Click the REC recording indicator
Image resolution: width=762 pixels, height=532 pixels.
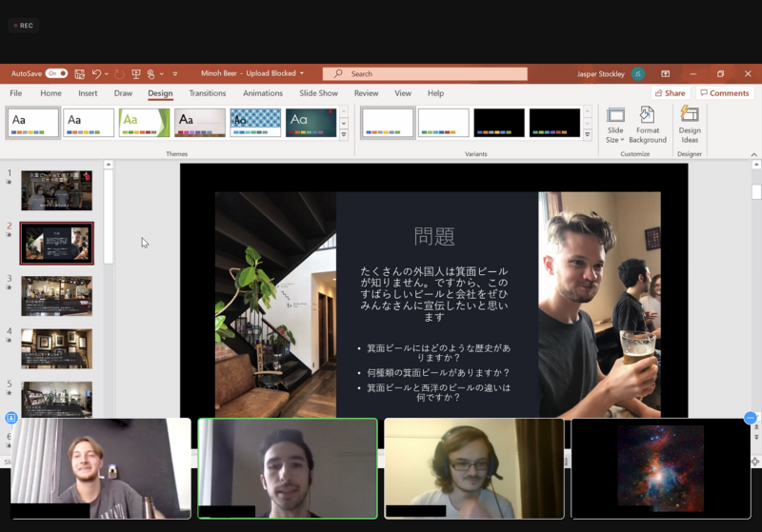tap(23, 26)
